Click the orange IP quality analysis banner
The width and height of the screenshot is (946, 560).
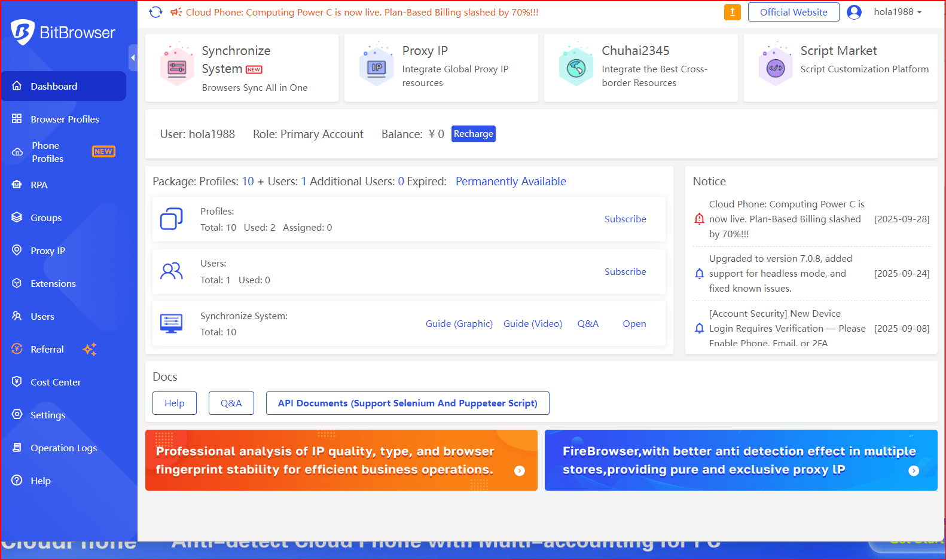(x=341, y=460)
